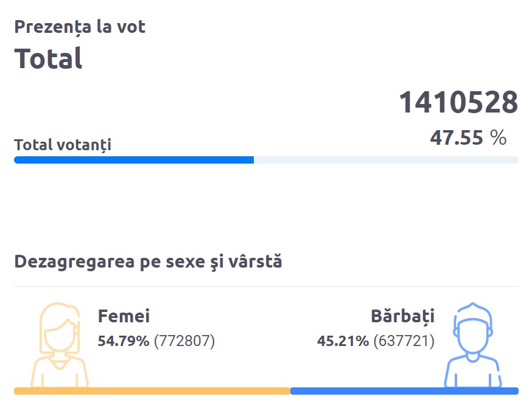Viewport: 532px width, 405px height.
Task: Click the Total heading
Action: [48, 58]
